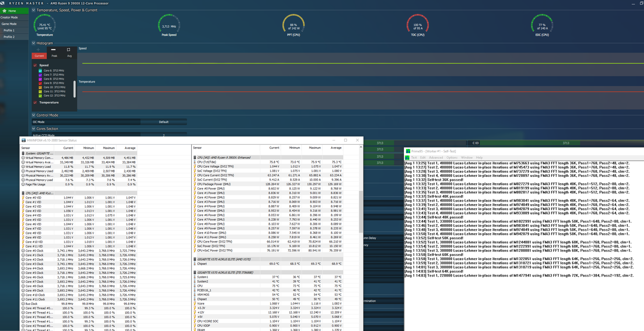Click the plus icon in Histogram panel
644x331 pixels.
point(39,49)
